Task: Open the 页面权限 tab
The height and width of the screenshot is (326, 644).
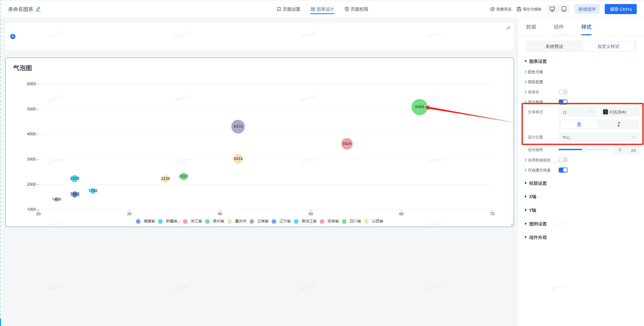Action: point(356,9)
